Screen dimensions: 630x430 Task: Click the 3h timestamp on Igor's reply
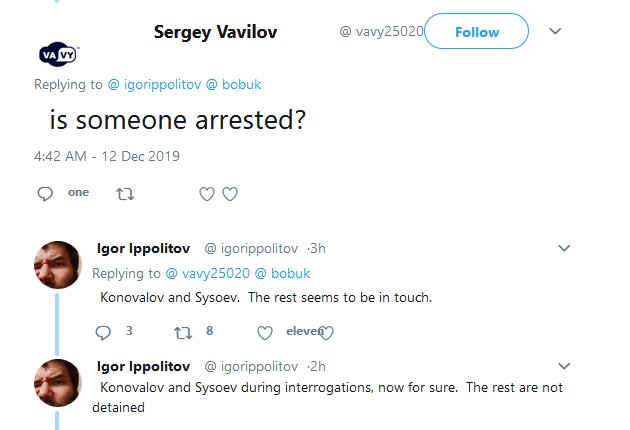click(x=316, y=249)
